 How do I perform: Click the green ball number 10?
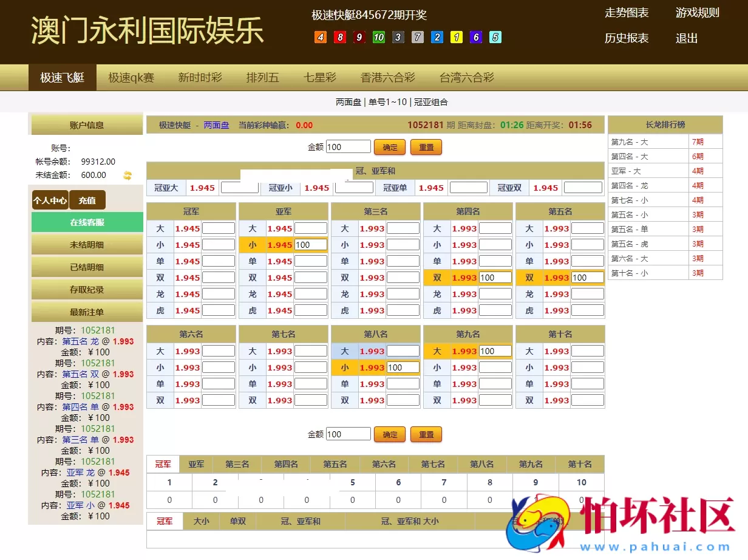click(379, 37)
